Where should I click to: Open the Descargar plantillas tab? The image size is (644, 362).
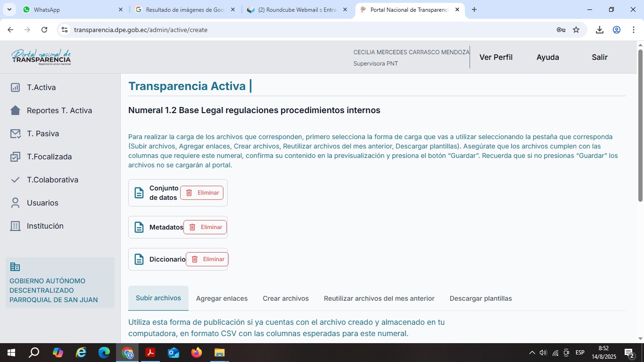[x=480, y=298]
